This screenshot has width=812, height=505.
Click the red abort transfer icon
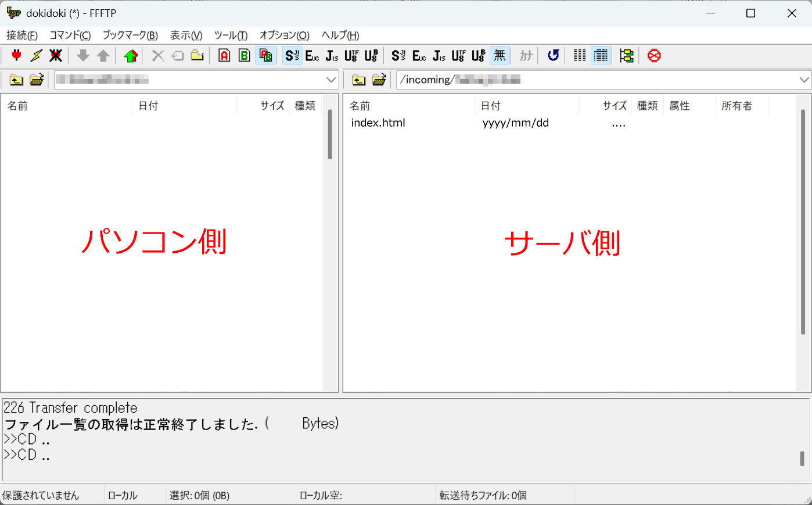click(x=654, y=56)
